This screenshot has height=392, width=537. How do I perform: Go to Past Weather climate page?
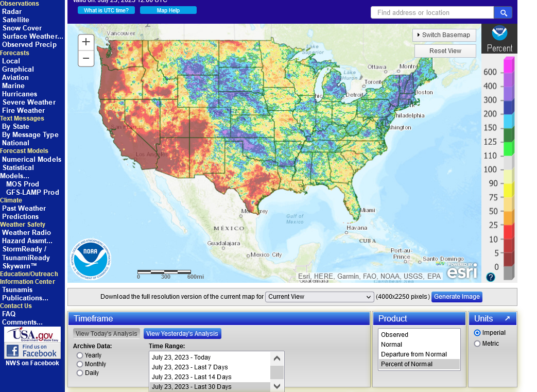[24, 208]
